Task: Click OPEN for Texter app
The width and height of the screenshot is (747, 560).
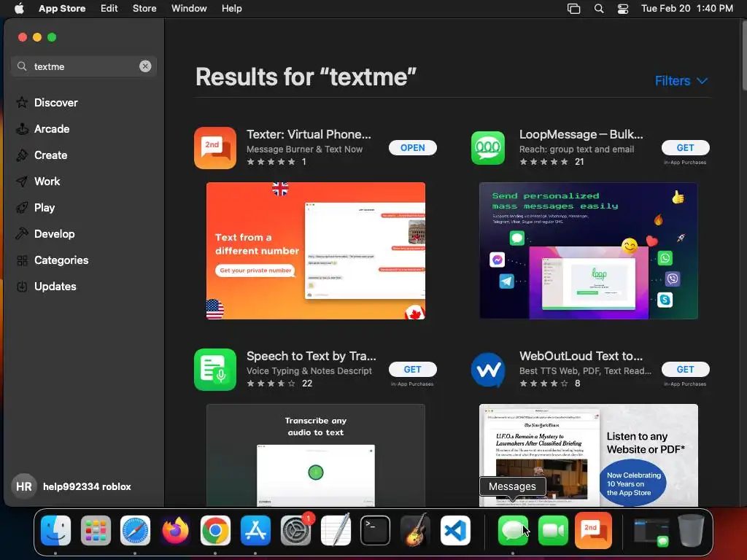Action: click(413, 147)
